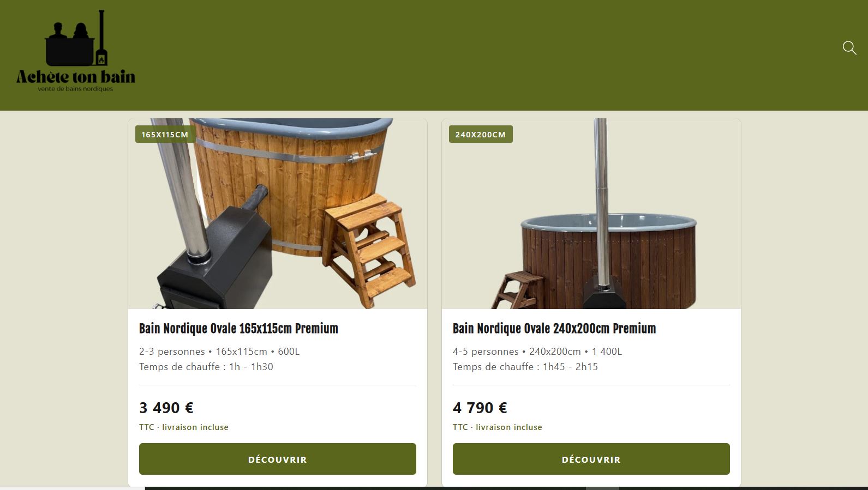Screen dimensions: 868x490
Task: Click Temps de chauffe 1h - 1h30 text
Action: pos(206,367)
